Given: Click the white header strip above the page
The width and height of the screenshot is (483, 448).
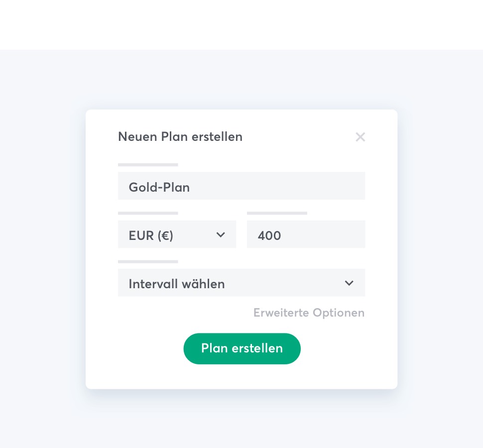Looking at the screenshot, I should pos(241,25).
